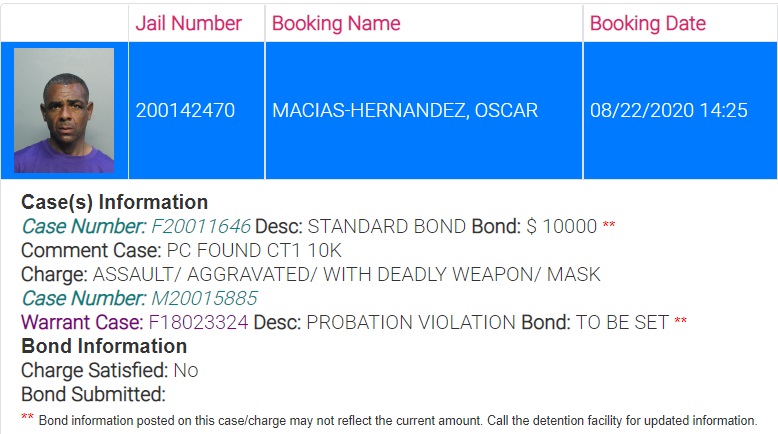Click the Jail Number column header
778x434 pixels.
click(189, 23)
